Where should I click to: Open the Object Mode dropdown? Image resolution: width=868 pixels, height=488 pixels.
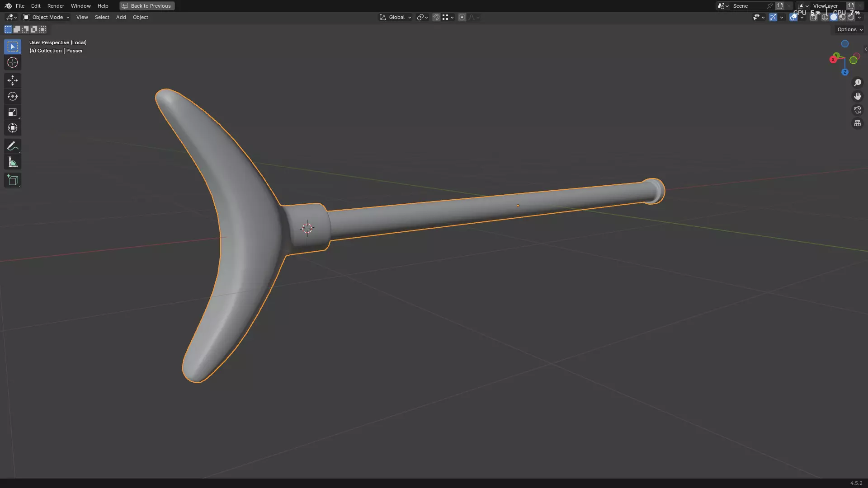(x=46, y=17)
